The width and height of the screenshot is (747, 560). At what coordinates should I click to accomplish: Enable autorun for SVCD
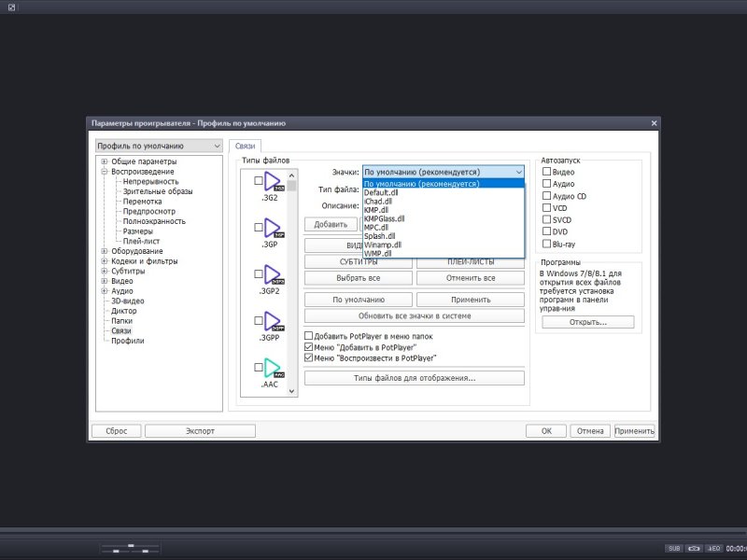coord(547,219)
